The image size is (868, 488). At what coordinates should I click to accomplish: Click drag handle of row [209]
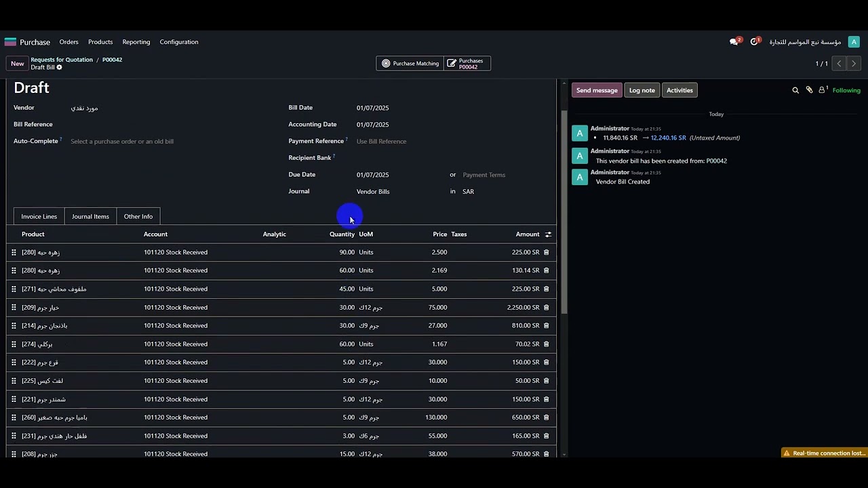tap(14, 308)
